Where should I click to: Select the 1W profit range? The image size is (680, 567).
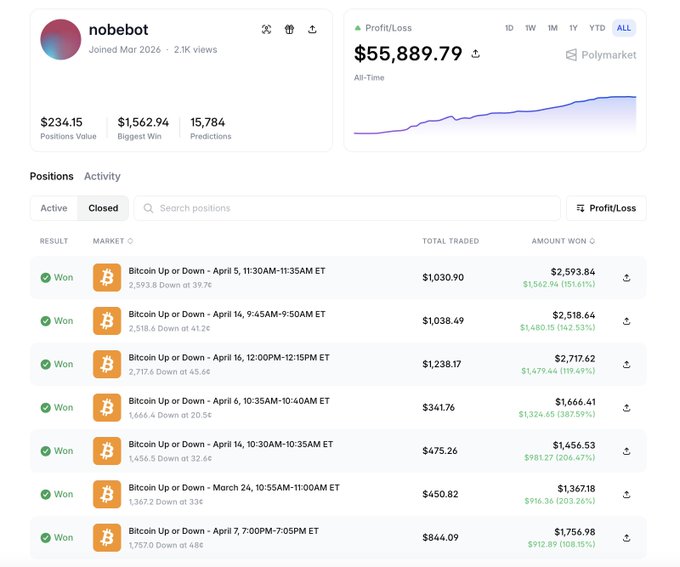530,28
